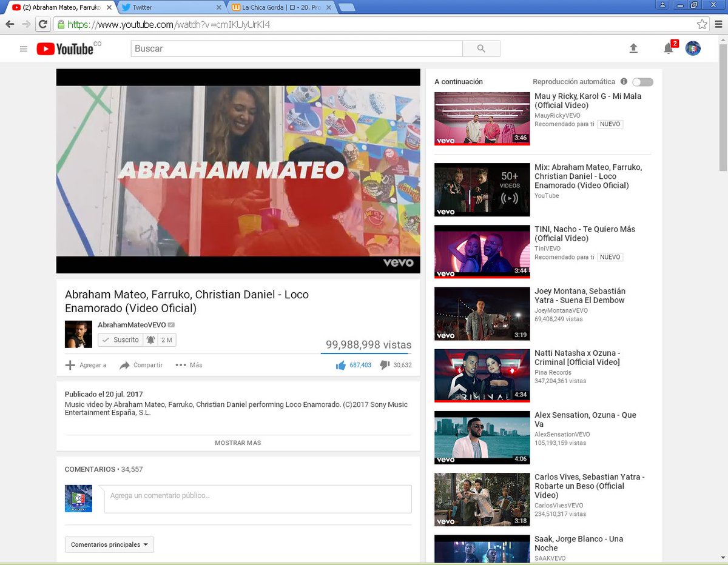Image resolution: width=728 pixels, height=565 pixels.
Task: Open Alex Sensation, Ozuna Que Va title
Action: [x=585, y=420]
